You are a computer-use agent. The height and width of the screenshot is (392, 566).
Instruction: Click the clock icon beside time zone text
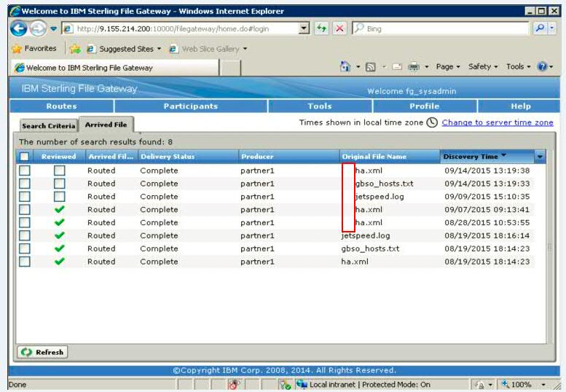pyautogui.click(x=432, y=122)
